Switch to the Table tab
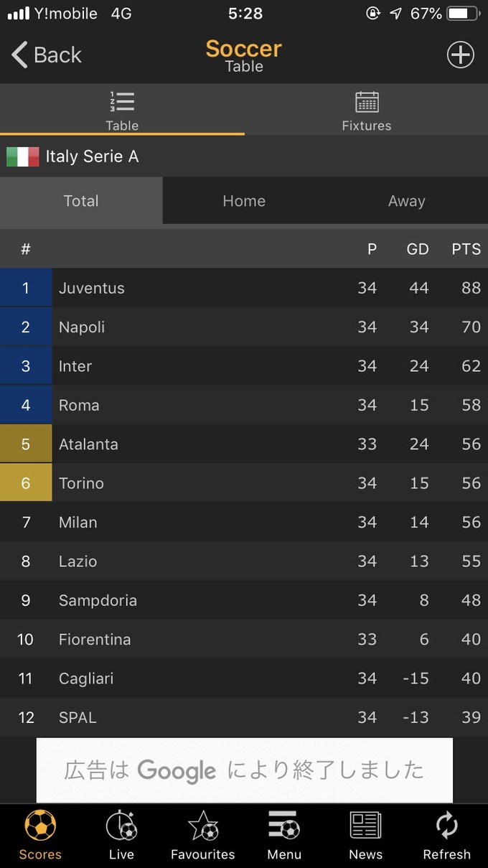This screenshot has height=868, width=488. 122,110
